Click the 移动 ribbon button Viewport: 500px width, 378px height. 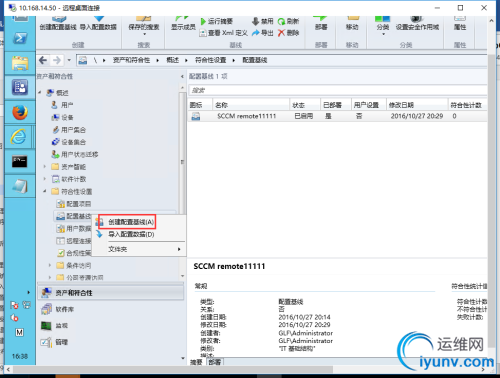pyautogui.click(x=352, y=24)
